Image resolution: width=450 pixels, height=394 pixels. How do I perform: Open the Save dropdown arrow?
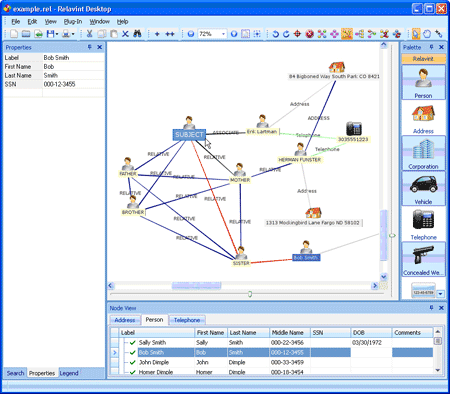pyautogui.click(x=57, y=34)
